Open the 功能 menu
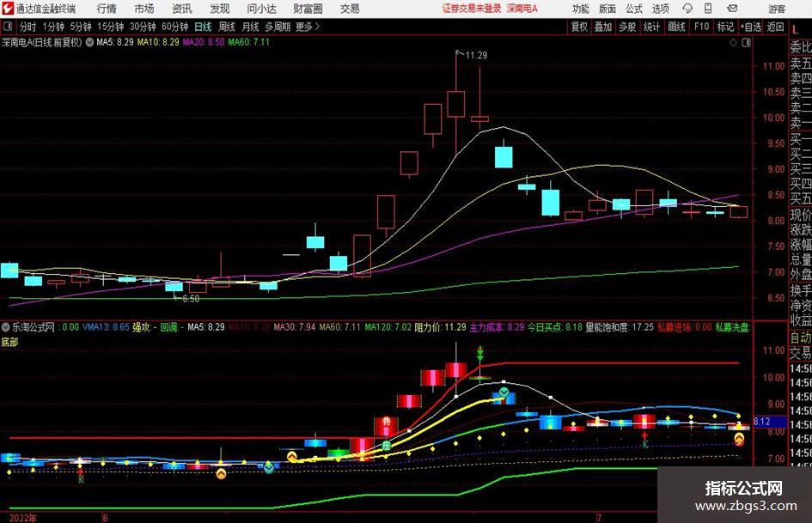Screen dimensions: 812x523 click(x=581, y=9)
